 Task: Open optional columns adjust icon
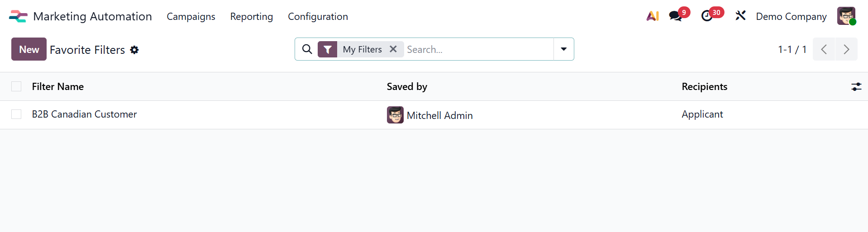856,87
